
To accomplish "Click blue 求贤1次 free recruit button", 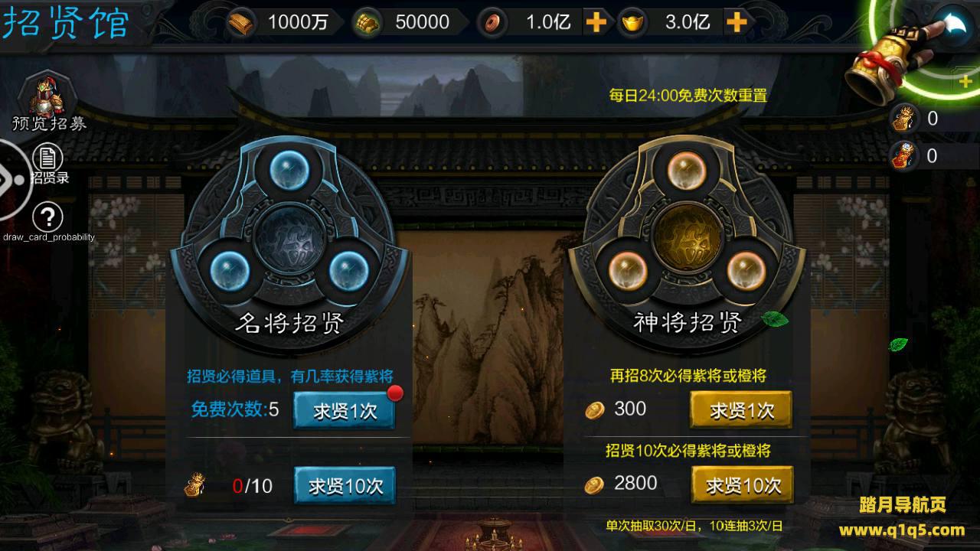I will pos(344,411).
